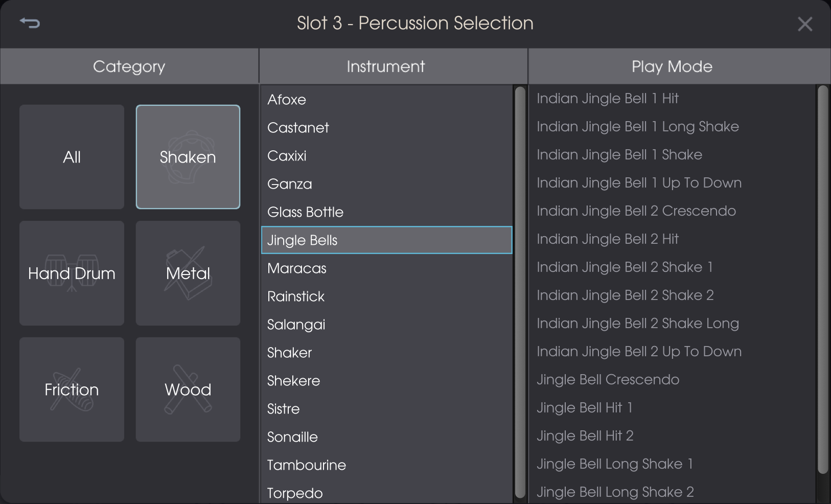Close the Percussion Selection dialog

click(x=805, y=24)
